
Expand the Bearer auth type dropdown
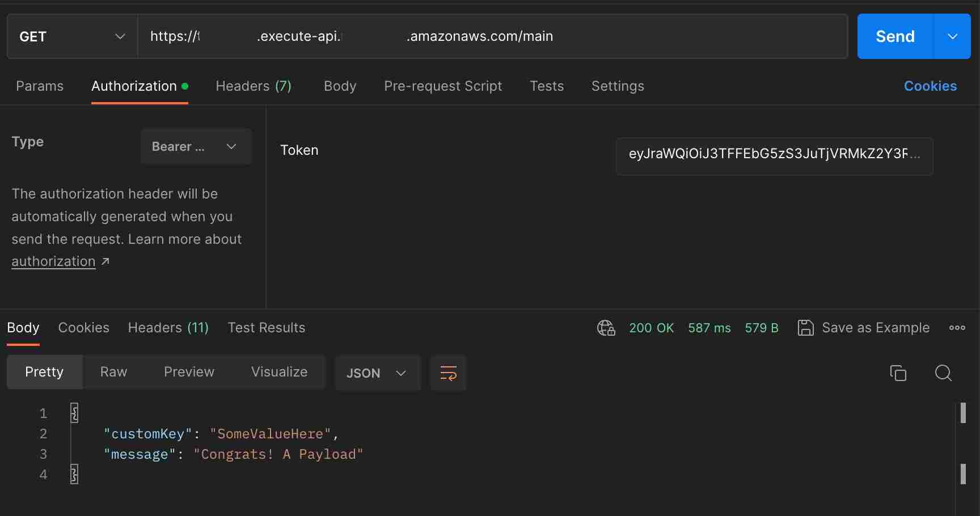click(x=196, y=146)
